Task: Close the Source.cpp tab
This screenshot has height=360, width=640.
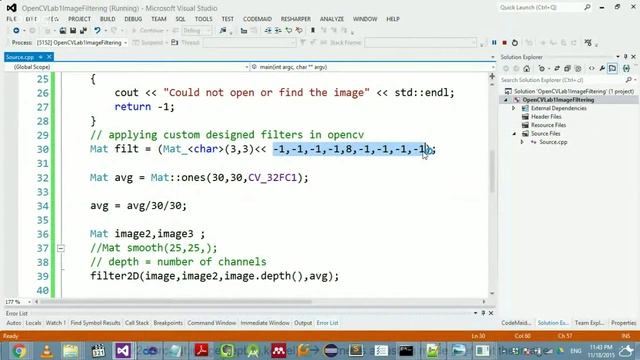Action: (x=49, y=57)
